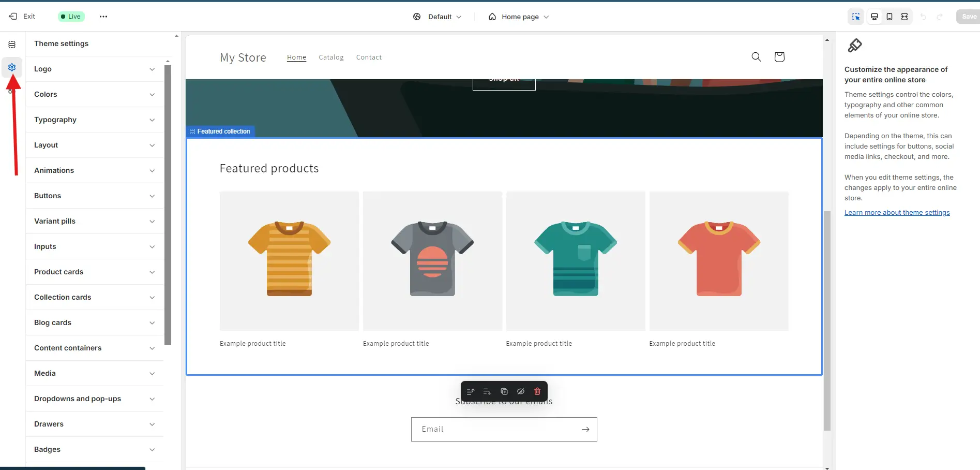Expand the Inputs settings
Image resolution: width=980 pixels, height=470 pixels.
coord(95,246)
